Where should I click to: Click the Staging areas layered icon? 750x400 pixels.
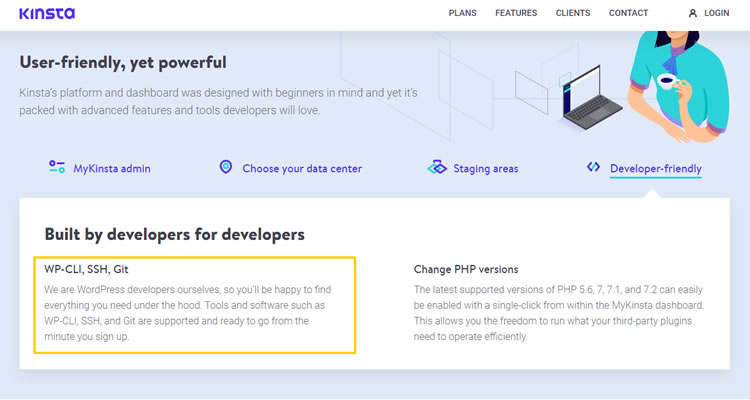point(437,167)
